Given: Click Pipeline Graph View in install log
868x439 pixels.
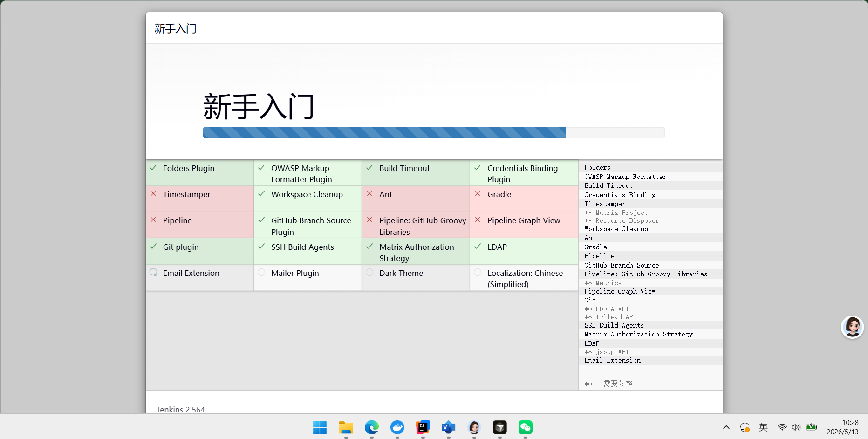Looking at the screenshot, I should tap(620, 291).
